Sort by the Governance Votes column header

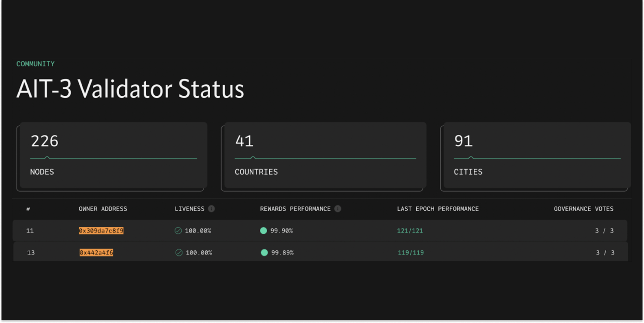pos(583,209)
